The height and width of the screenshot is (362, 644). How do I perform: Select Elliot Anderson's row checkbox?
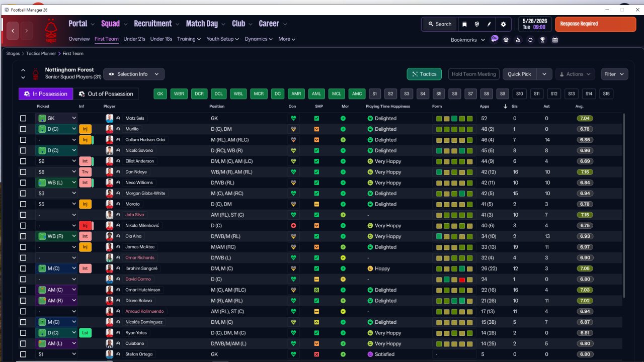23,161
